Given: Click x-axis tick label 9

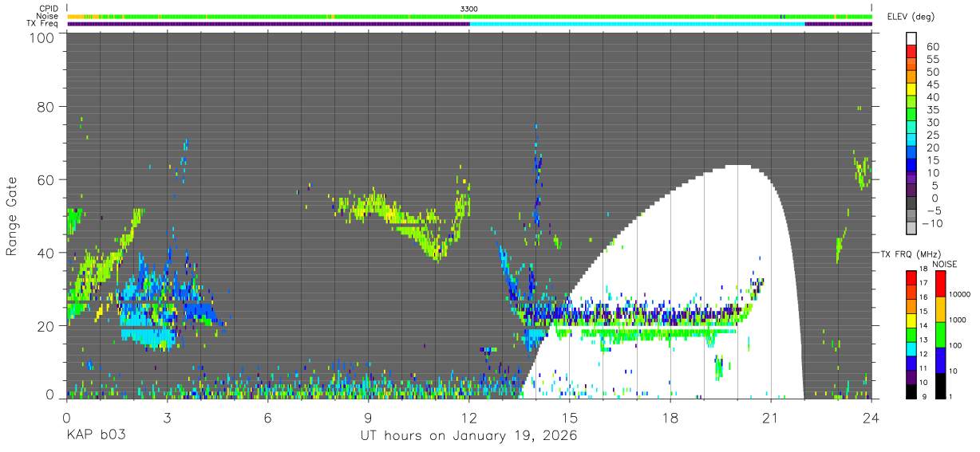Looking at the screenshot, I should 369,417.
